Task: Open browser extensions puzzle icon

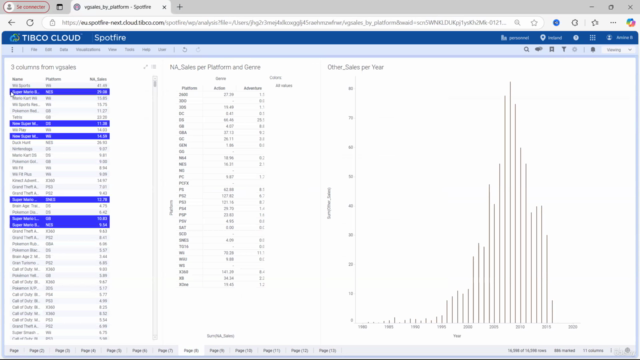Action: [x=575, y=23]
